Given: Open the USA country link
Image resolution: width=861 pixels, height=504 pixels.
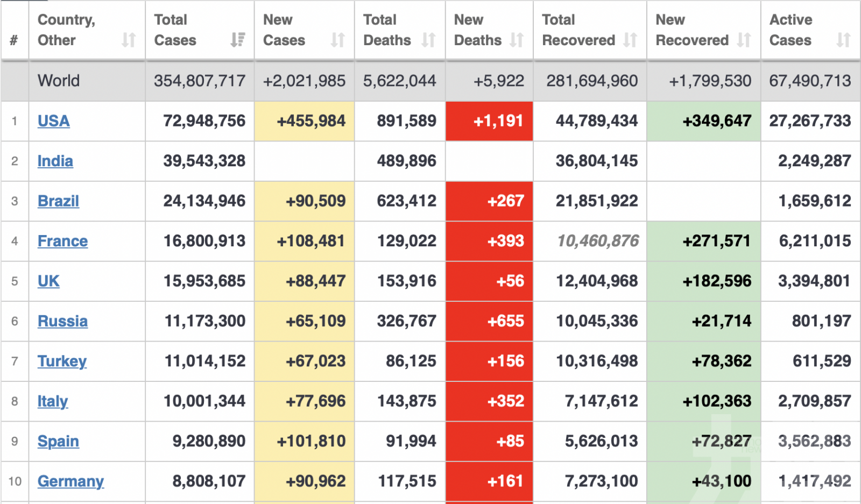Looking at the screenshot, I should pos(53,121).
